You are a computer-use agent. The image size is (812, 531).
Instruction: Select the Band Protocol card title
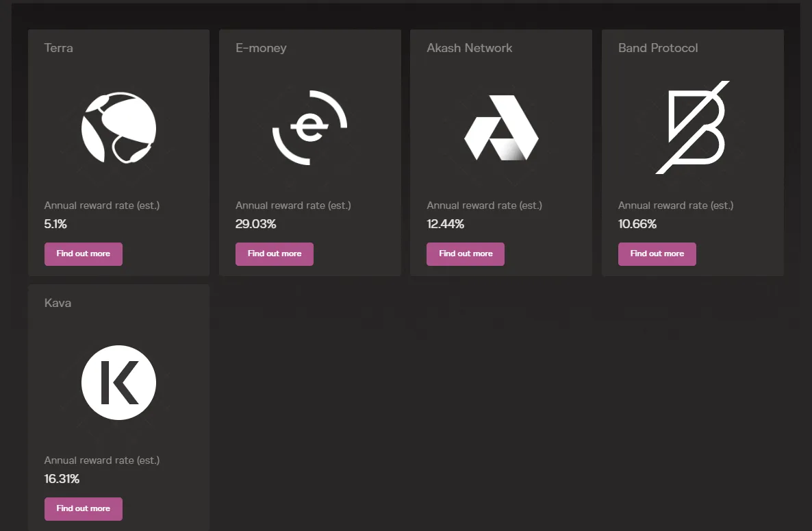tap(658, 48)
